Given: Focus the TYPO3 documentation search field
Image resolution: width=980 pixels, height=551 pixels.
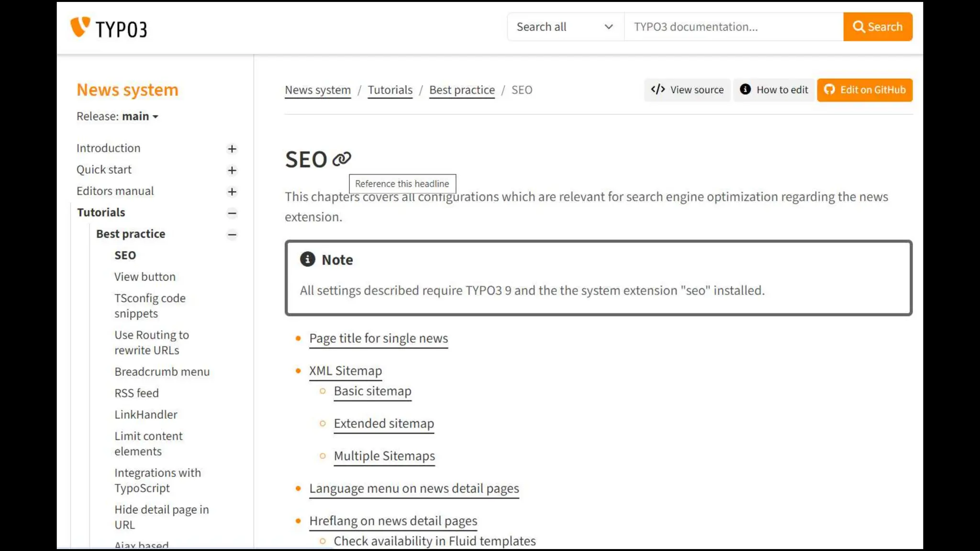Looking at the screenshot, I should [733, 27].
